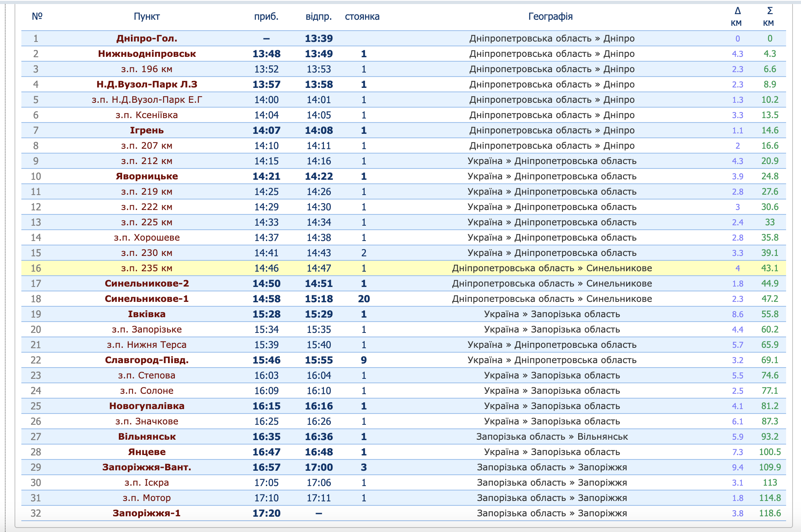
Task: Click the Нижньодніпровськ station link
Action: pos(147,54)
